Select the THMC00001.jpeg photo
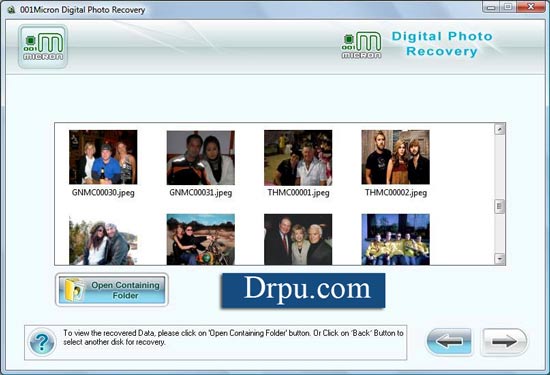The width and height of the screenshot is (550, 375). [x=298, y=158]
